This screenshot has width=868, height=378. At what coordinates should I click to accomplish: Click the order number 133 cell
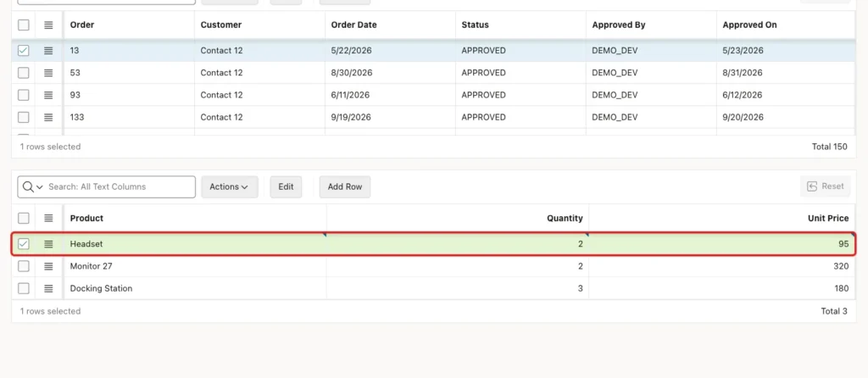(129, 117)
